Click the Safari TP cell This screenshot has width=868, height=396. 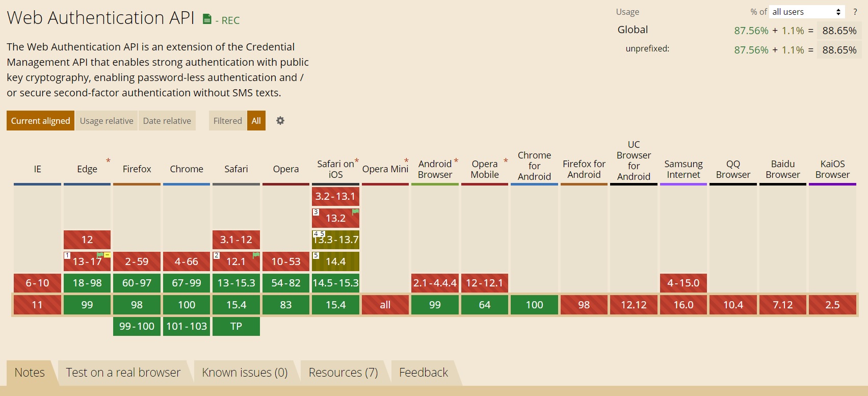coord(236,326)
